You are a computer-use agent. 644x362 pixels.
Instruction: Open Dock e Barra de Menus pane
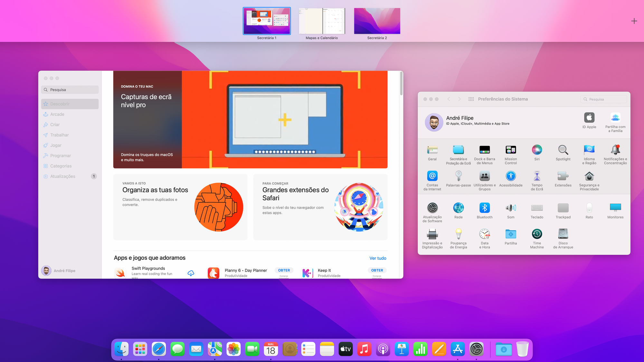click(485, 155)
